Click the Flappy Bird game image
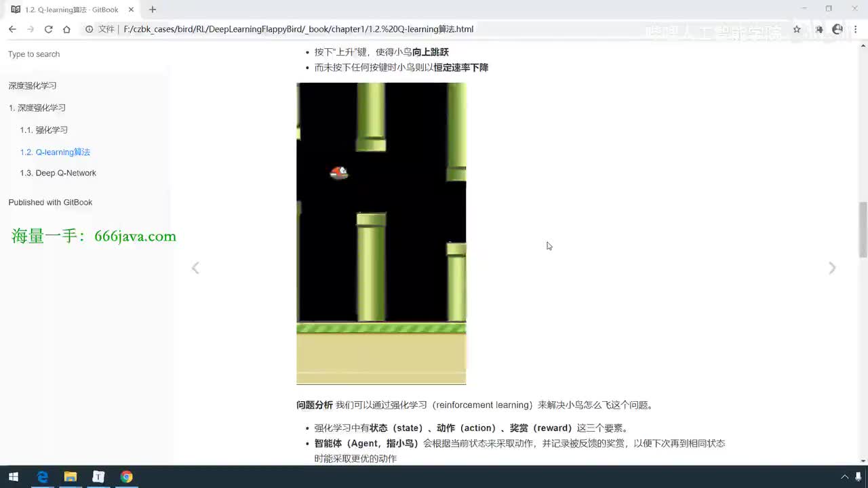 tap(381, 233)
